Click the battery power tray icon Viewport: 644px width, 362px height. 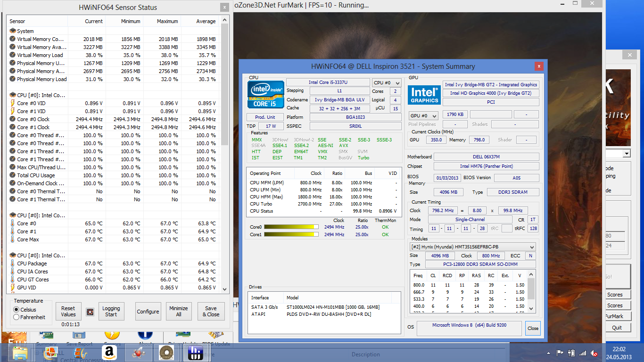571,353
